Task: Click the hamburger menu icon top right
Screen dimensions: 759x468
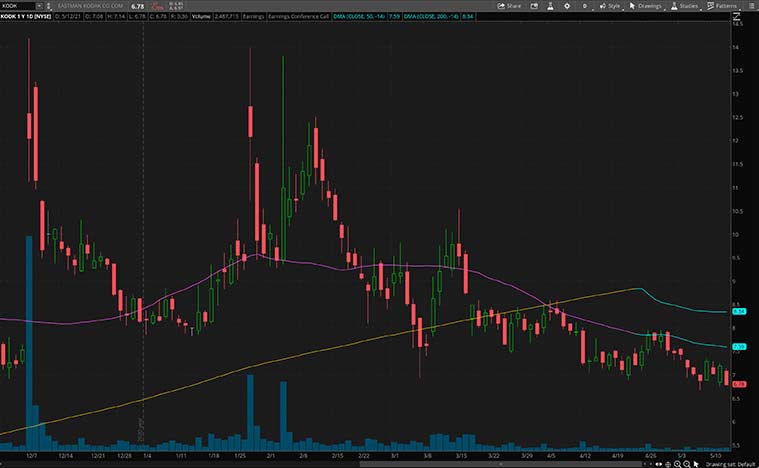Action: [x=751, y=5]
